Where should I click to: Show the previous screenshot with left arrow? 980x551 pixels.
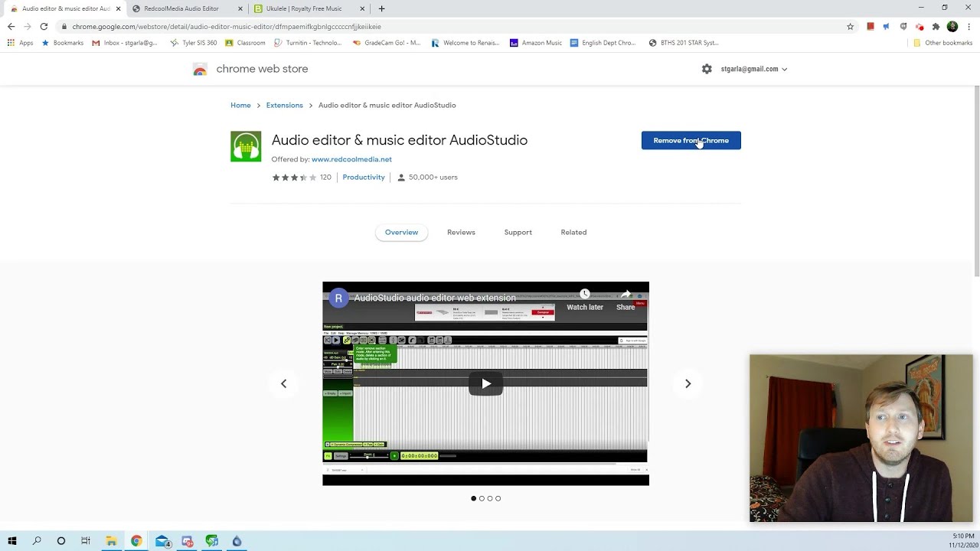283,383
